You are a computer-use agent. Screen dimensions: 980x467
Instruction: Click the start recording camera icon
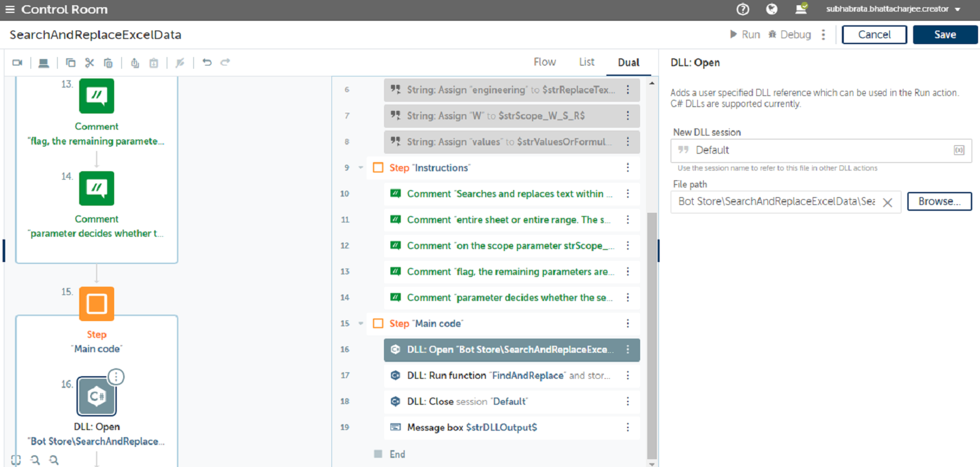pyautogui.click(x=18, y=63)
